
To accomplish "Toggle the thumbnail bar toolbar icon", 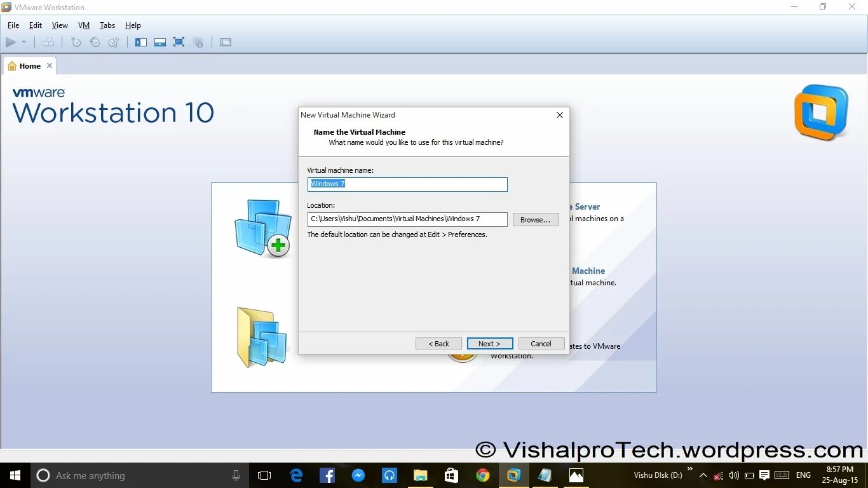I will tap(160, 43).
